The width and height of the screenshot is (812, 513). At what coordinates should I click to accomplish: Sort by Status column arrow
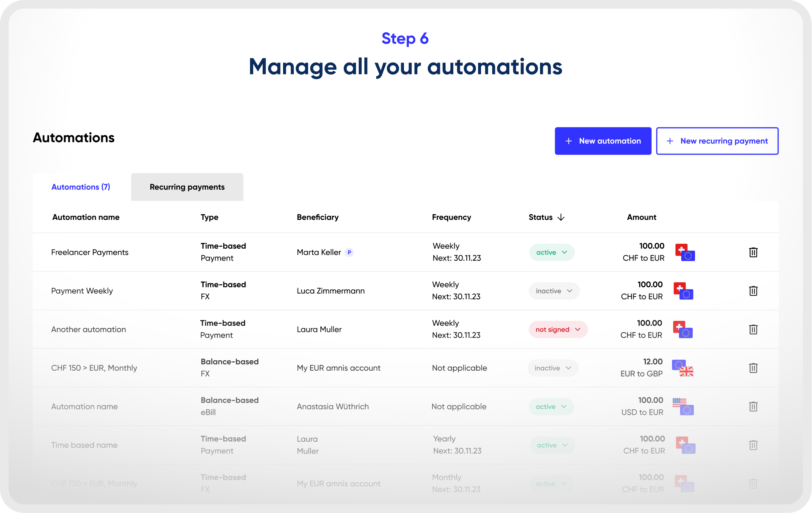point(561,217)
